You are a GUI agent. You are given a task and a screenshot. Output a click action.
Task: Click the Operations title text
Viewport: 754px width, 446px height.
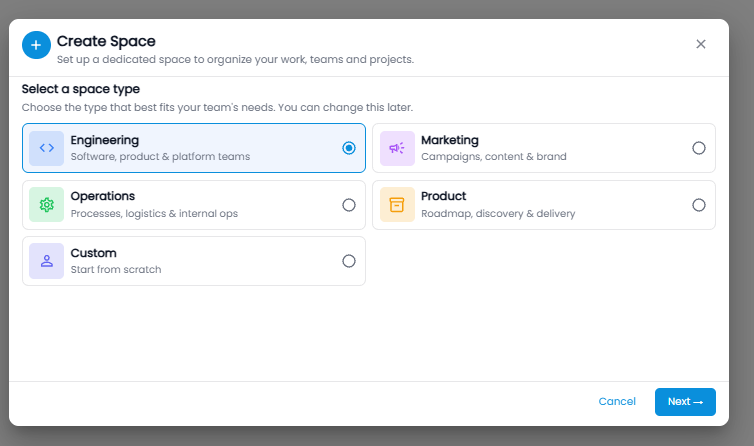(x=103, y=196)
